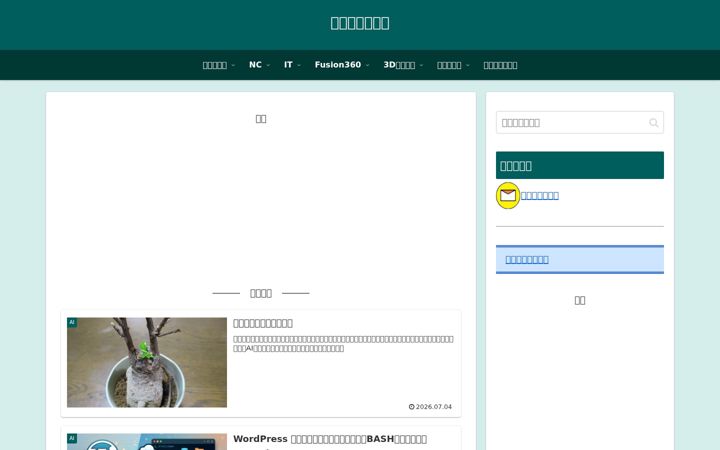Open the WordPress BASH article title
The height and width of the screenshot is (450, 720).
(x=330, y=439)
